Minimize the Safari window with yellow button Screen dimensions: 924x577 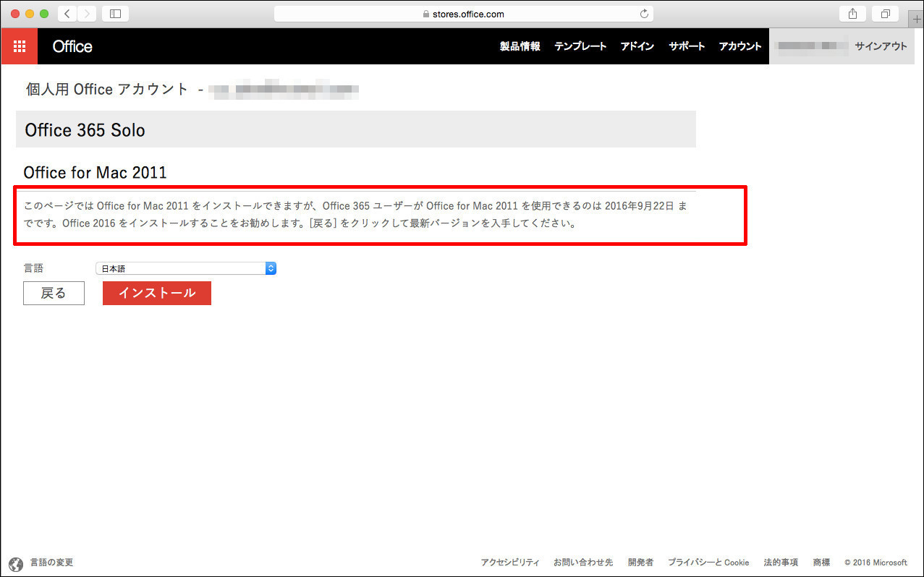tap(30, 14)
